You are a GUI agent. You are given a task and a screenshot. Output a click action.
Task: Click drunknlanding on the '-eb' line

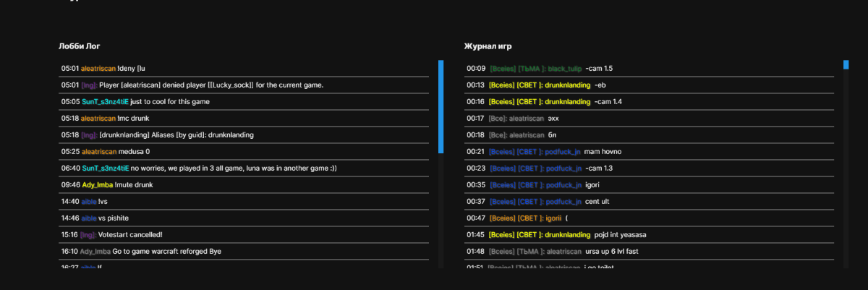click(x=567, y=85)
